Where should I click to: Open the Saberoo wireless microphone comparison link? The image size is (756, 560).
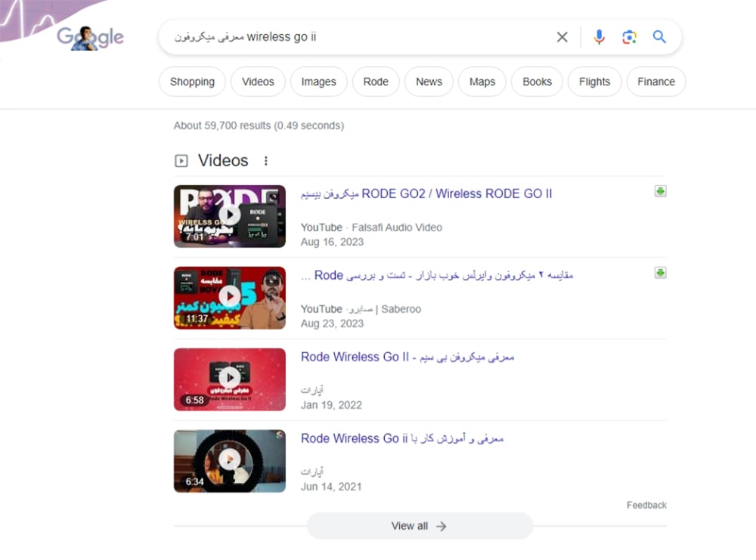(x=437, y=275)
